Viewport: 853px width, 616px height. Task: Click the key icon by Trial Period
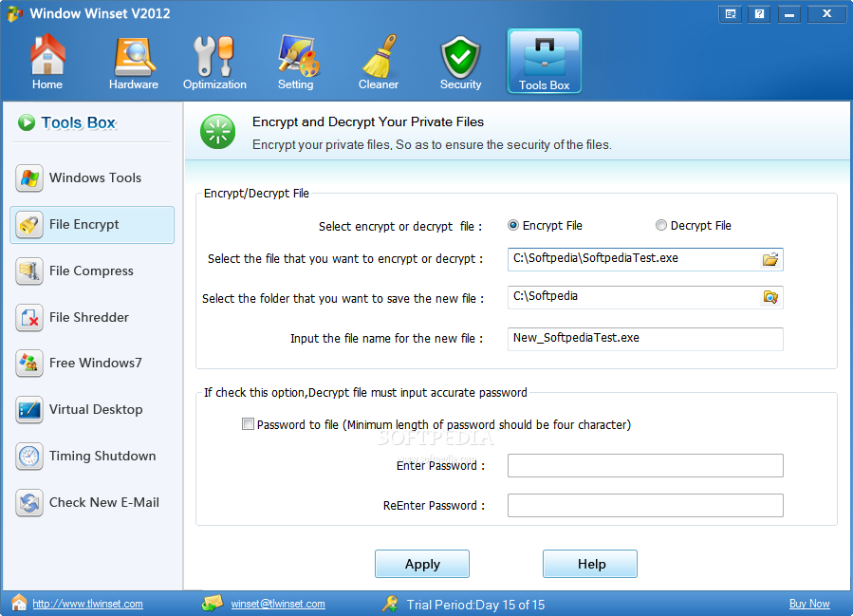tap(390, 604)
